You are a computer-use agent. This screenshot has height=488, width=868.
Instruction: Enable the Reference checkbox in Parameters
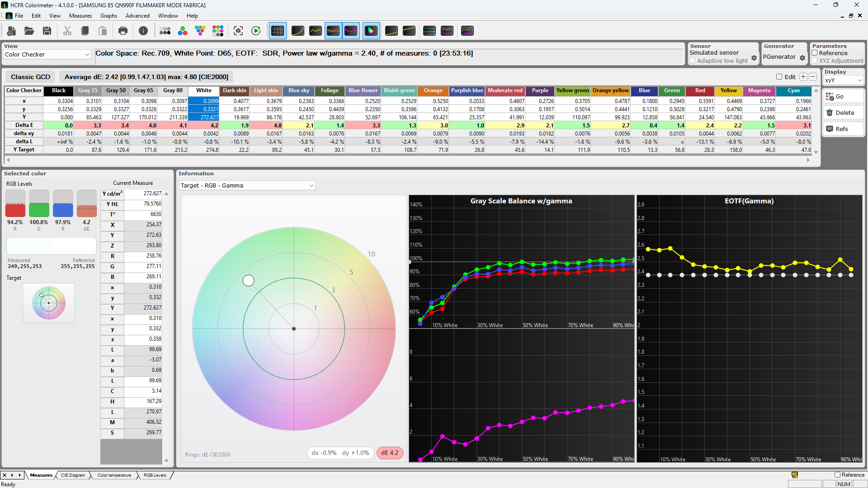[815, 53]
